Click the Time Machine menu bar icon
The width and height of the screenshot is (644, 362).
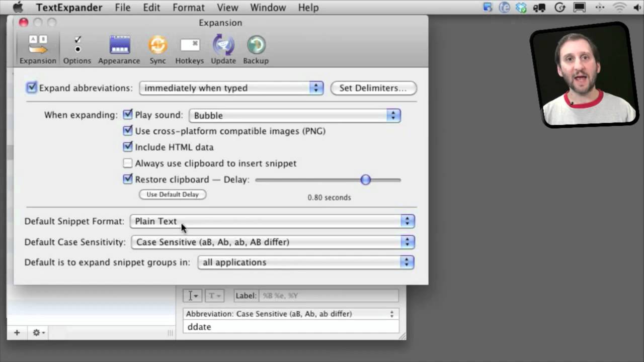click(x=560, y=8)
